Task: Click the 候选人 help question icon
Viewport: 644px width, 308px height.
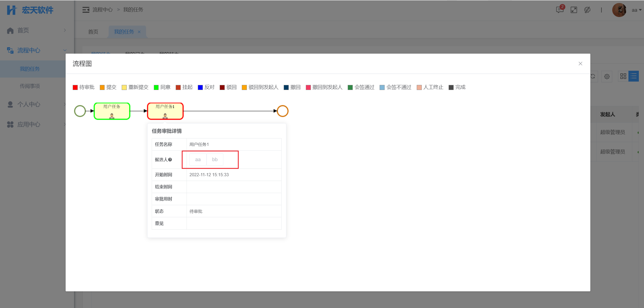Action: (x=170, y=160)
